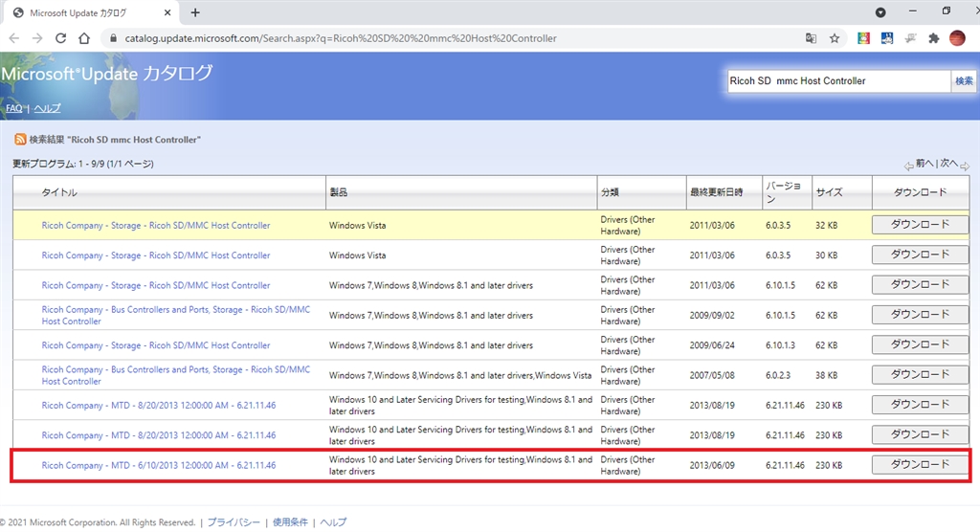The image size is (980, 532).
Task: Open the extensions puzzle icon
Action: click(x=934, y=38)
